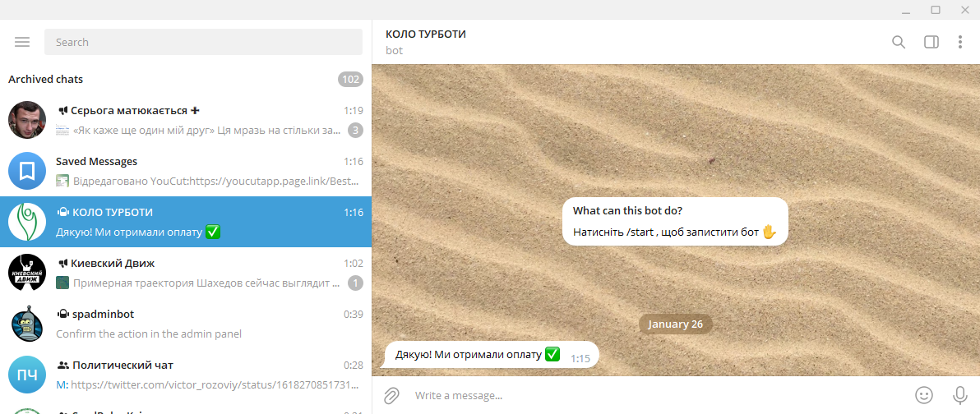
Task: Close the Telegram window
Action: tap(965, 10)
